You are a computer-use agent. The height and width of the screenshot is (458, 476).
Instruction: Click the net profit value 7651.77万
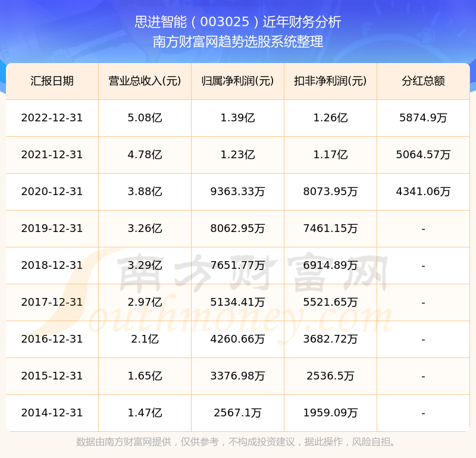click(237, 265)
